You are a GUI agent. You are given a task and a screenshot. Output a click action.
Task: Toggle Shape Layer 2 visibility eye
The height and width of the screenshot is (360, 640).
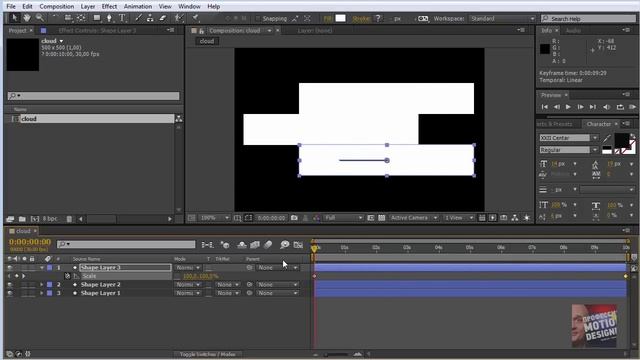[9, 284]
